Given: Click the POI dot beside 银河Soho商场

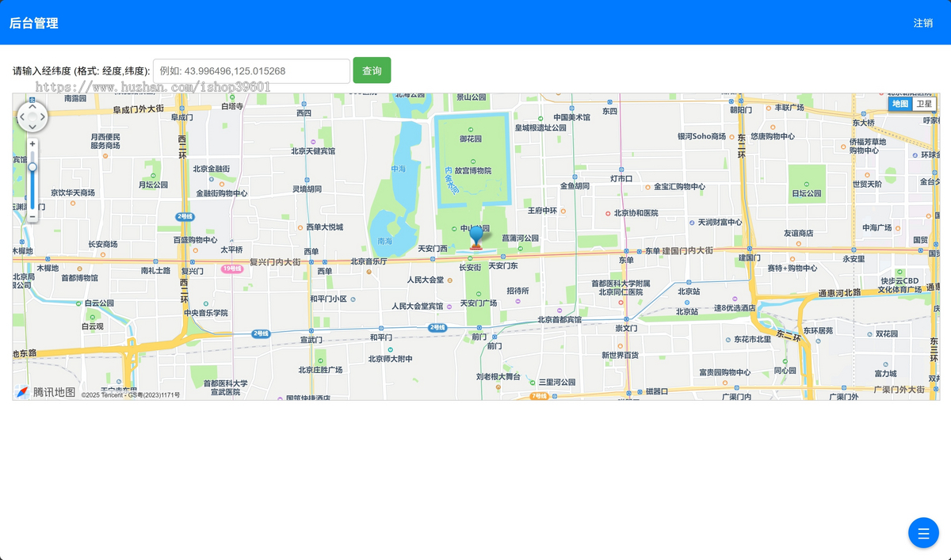Looking at the screenshot, I should pos(731,136).
